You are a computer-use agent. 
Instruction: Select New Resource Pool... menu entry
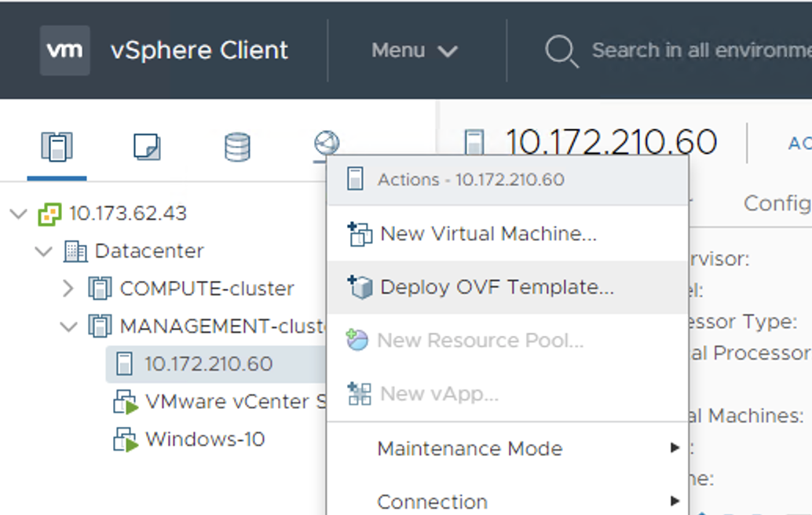click(x=508, y=341)
